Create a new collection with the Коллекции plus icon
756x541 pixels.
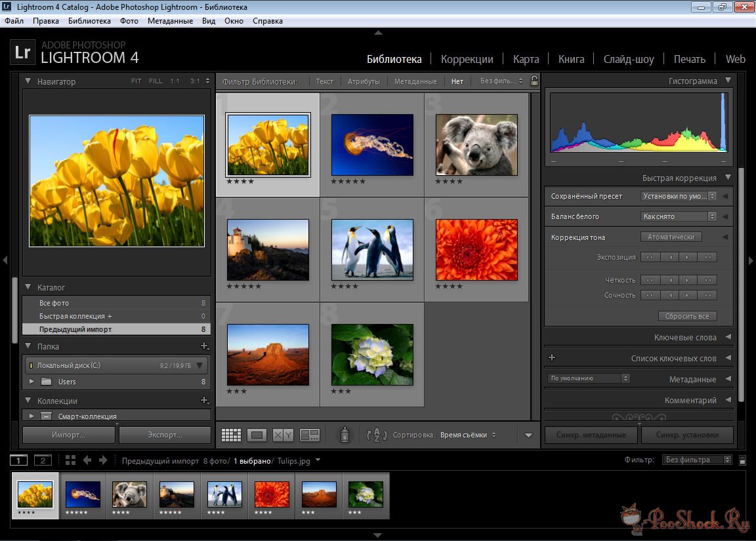[205, 401]
